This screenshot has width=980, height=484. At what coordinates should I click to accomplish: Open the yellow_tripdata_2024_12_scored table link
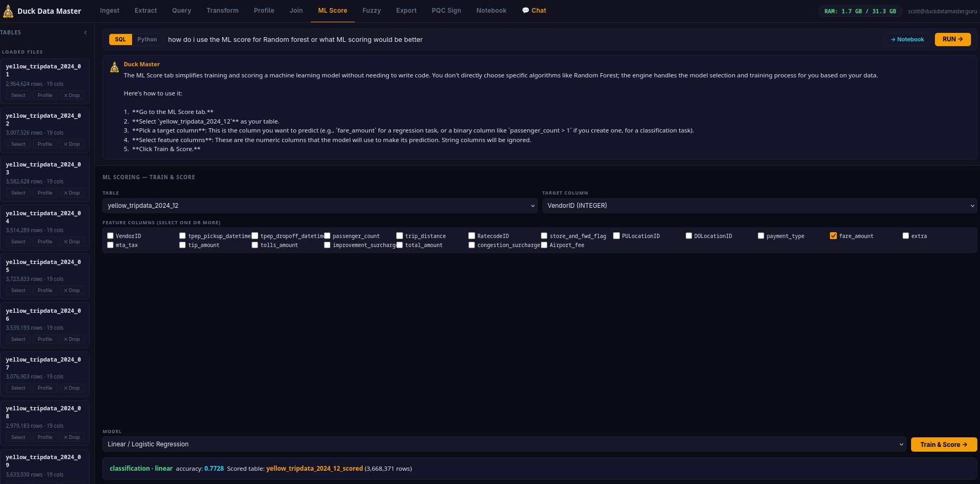pos(314,469)
